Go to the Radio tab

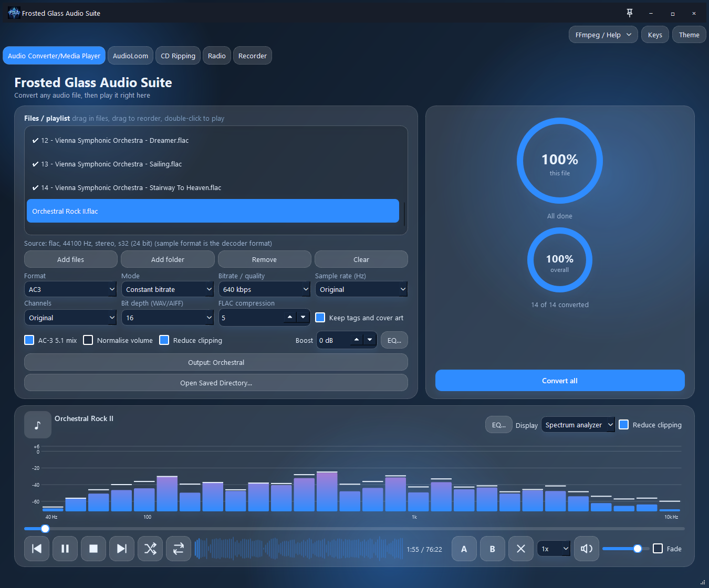tap(217, 56)
